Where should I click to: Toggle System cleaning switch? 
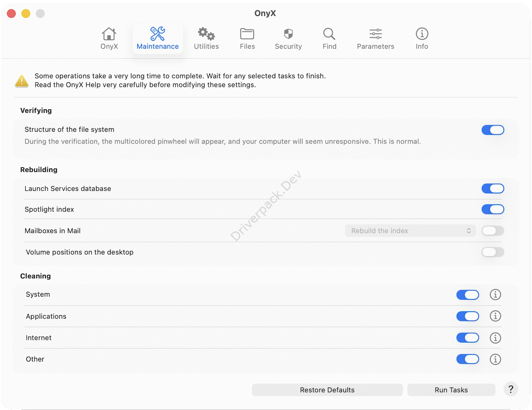pos(467,295)
